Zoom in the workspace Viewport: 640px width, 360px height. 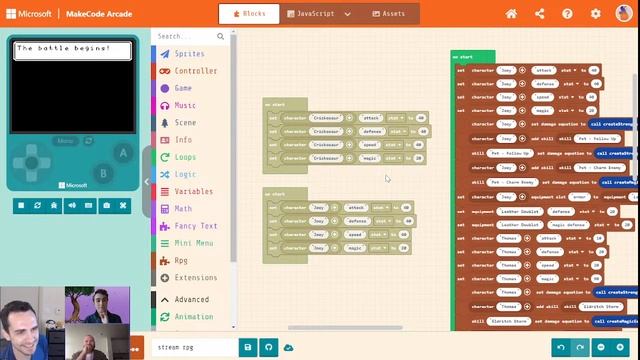coord(620,347)
